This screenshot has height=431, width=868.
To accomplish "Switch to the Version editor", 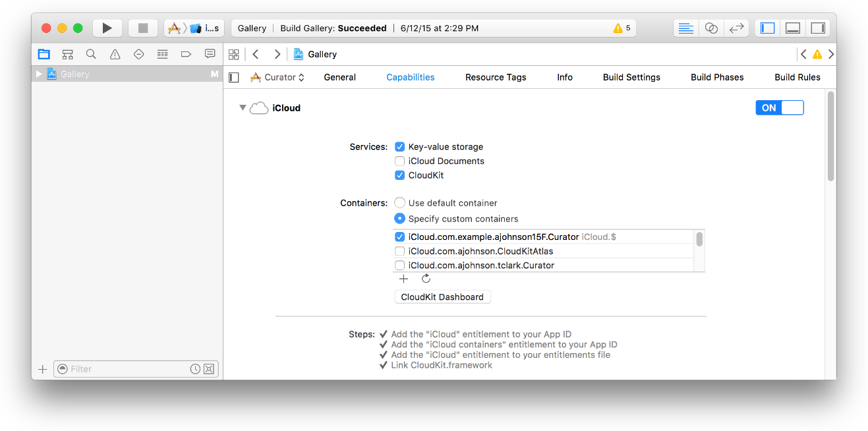I will pos(736,28).
